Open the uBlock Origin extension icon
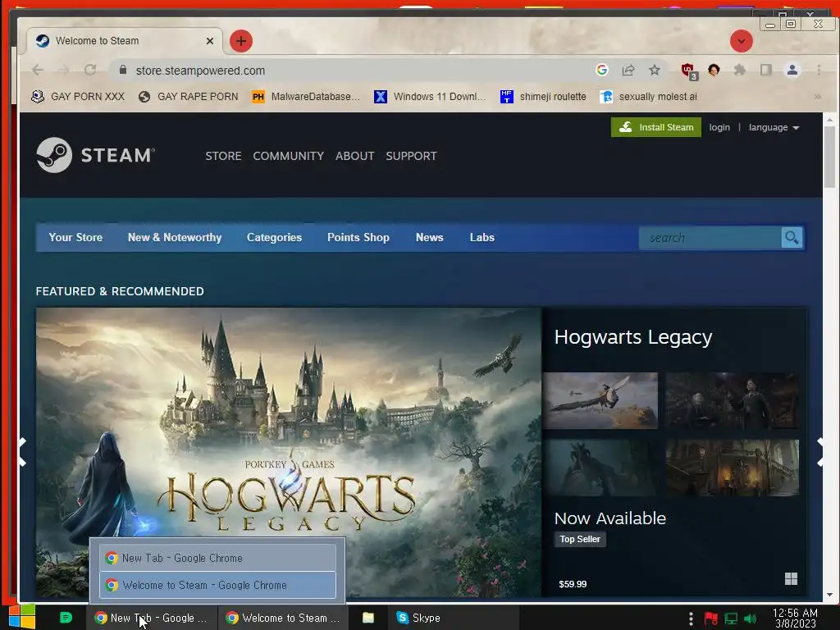 click(688, 71)
